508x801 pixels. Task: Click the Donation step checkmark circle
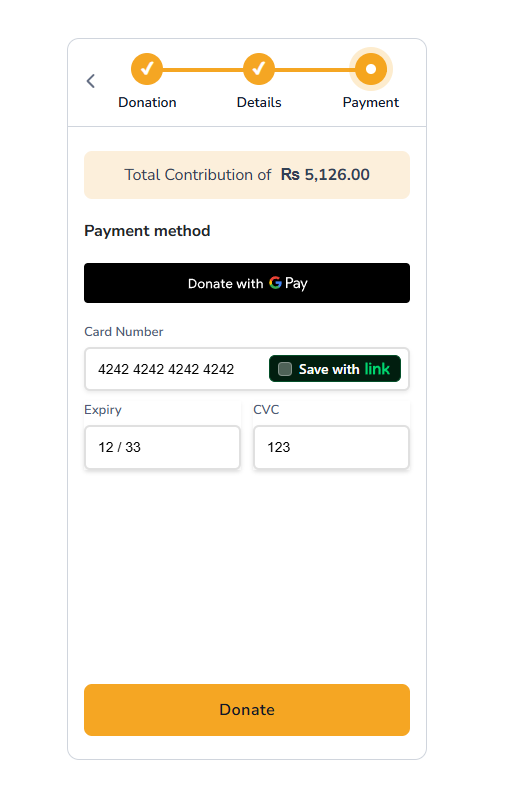[x=147, y=69]
